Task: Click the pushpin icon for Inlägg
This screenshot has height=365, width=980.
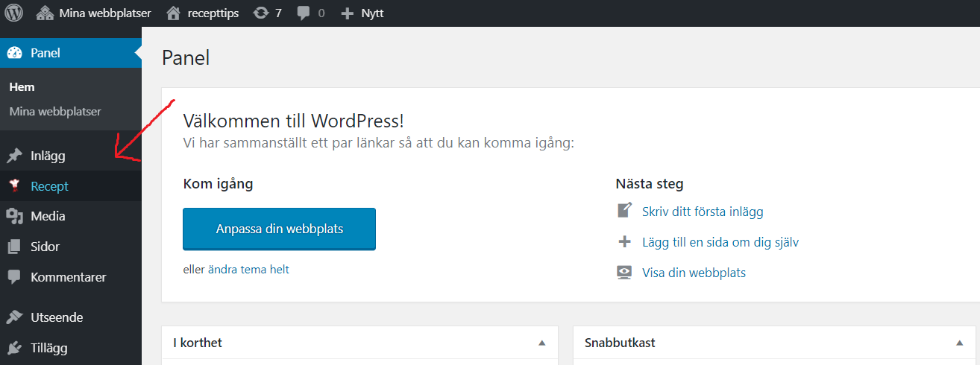Action: [x=14, y=156]
